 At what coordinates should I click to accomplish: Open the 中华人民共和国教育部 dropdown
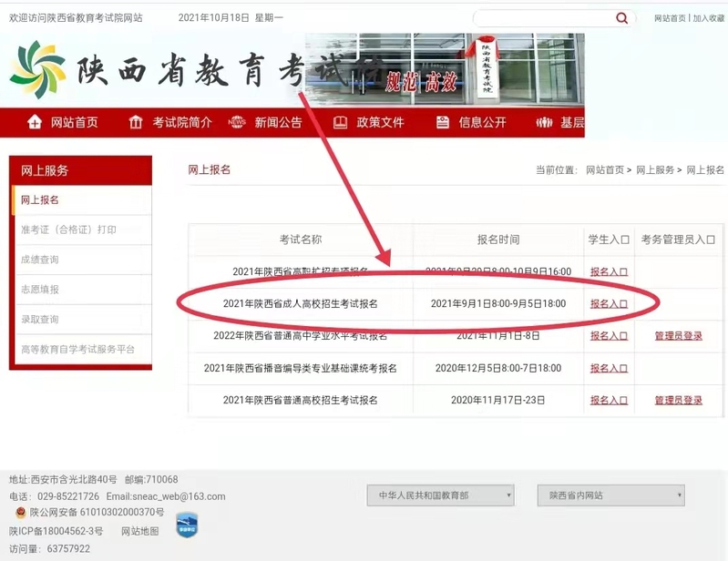tap(440, 495)
